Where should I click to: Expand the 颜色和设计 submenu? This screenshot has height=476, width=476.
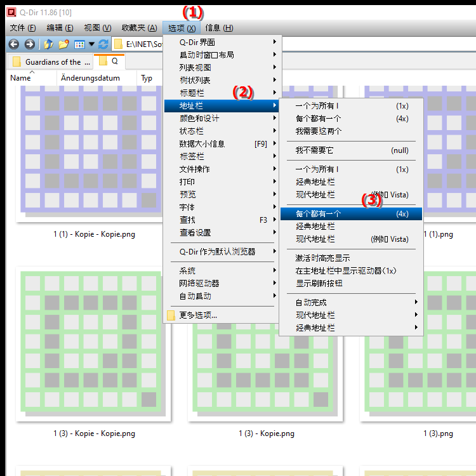tap(223, 119)
